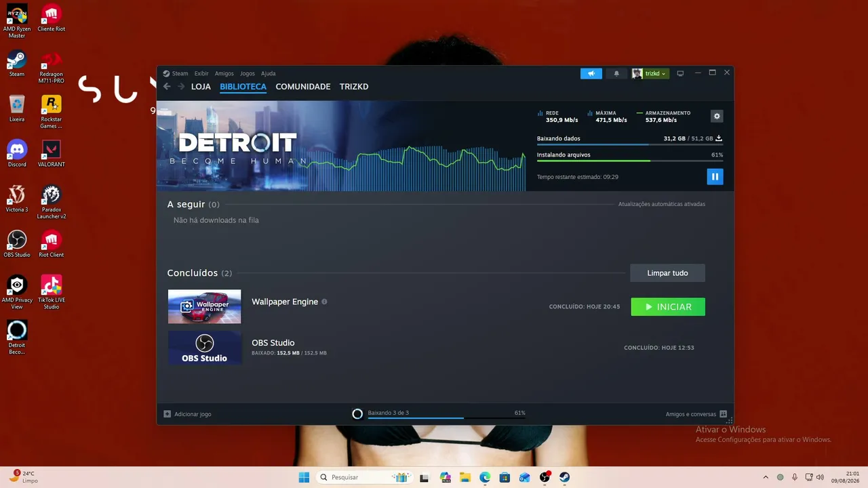
Task: Click the Baixando dados progress bar
Action: click(x=630, y=145)
